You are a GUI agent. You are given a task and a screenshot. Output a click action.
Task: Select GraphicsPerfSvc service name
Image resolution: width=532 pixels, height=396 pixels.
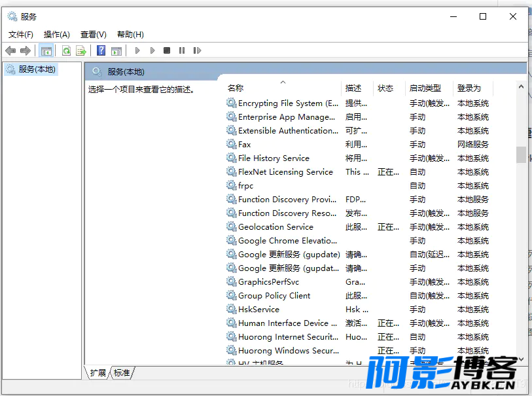268,282
